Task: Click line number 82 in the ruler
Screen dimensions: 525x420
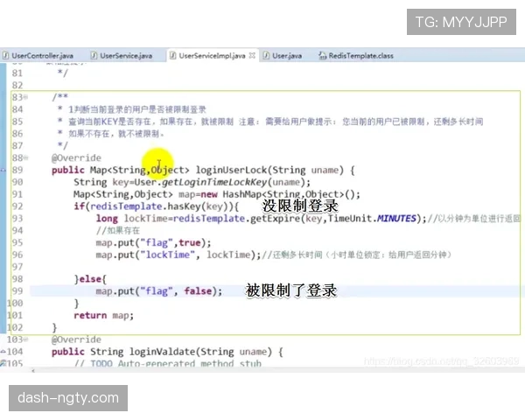Action: [17, 85]
